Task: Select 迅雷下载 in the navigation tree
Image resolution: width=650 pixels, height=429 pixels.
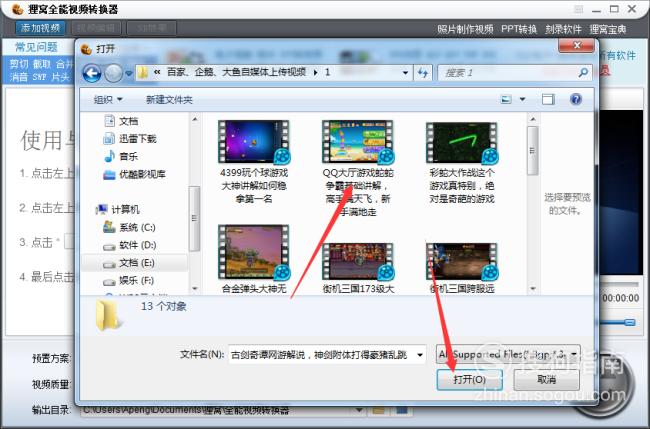Action: pos(129,139)
